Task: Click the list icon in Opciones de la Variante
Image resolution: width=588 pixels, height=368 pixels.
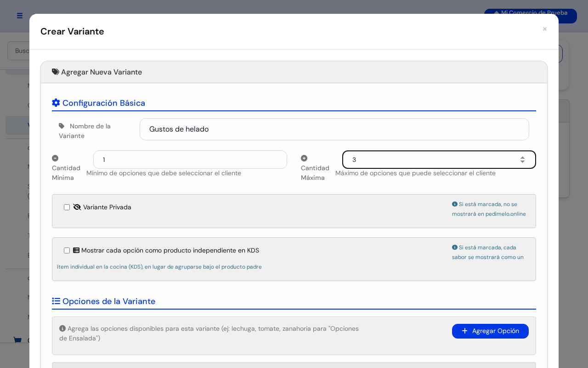Action: [56, 301]
